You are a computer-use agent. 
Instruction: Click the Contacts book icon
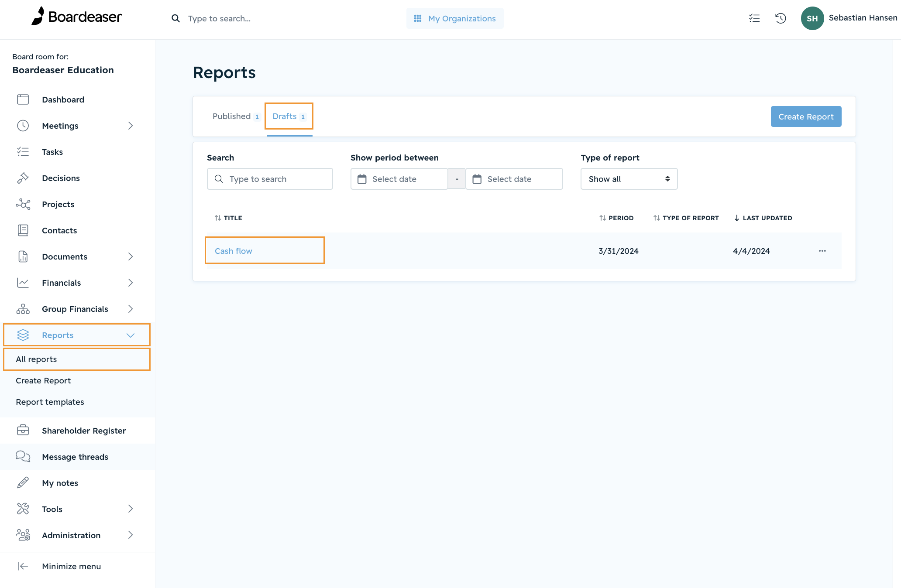[23, 230]
